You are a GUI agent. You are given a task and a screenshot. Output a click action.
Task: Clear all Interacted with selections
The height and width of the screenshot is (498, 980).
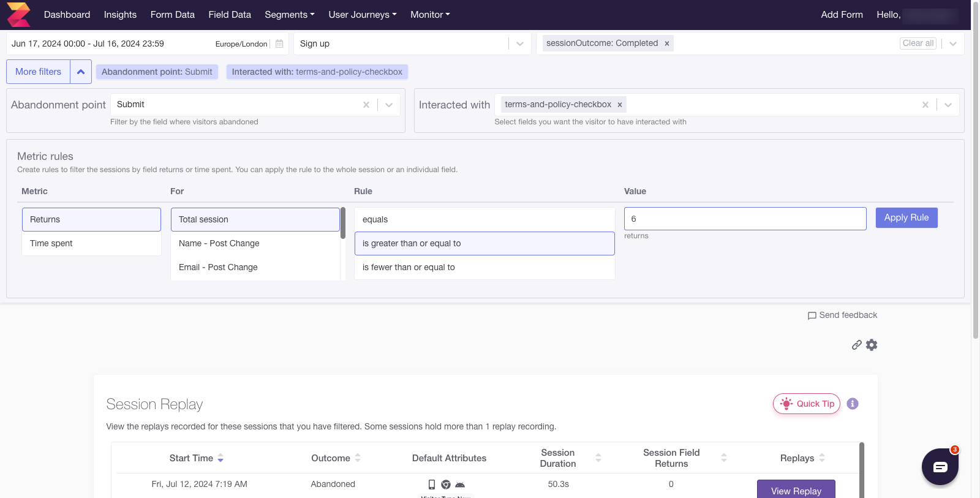[925, 105]
